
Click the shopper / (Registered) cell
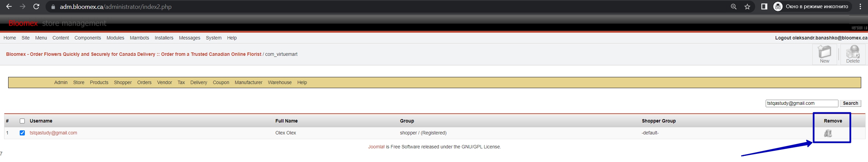point(423,133)
